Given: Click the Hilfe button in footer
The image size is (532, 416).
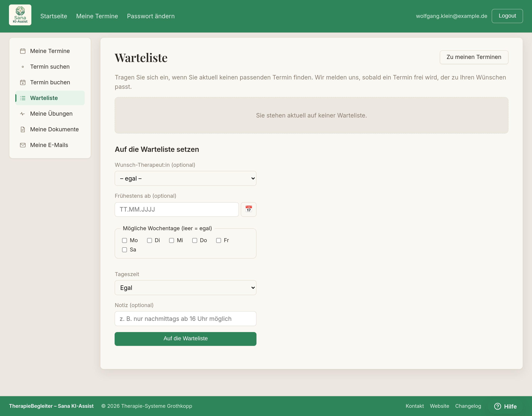Looking at the screenshot, I should coord(505,406).
